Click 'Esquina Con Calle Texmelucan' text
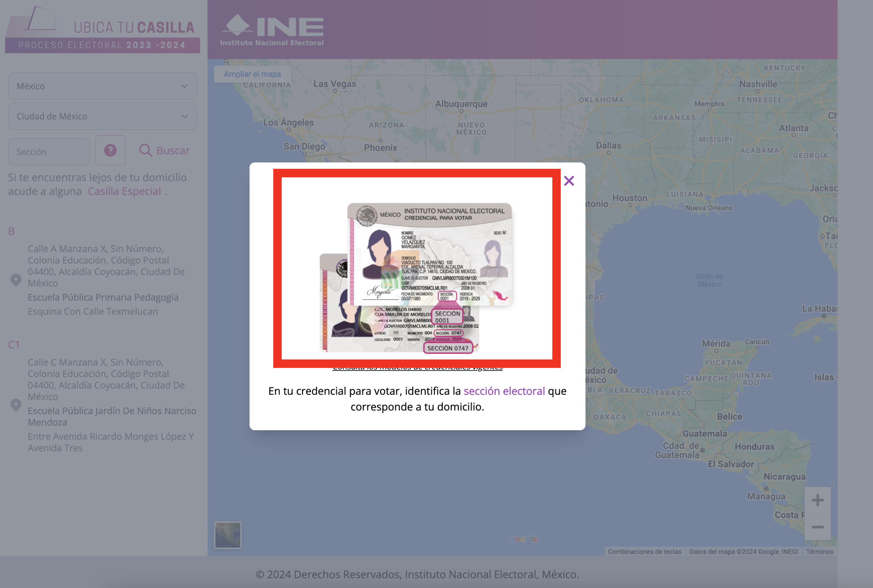This screenshot has height=588, width=873. coord(93,312)
